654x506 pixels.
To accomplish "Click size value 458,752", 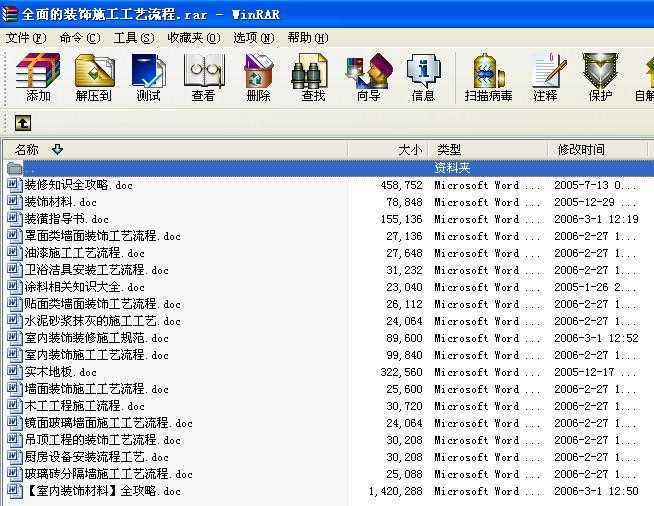I will (x=401, y=185).
